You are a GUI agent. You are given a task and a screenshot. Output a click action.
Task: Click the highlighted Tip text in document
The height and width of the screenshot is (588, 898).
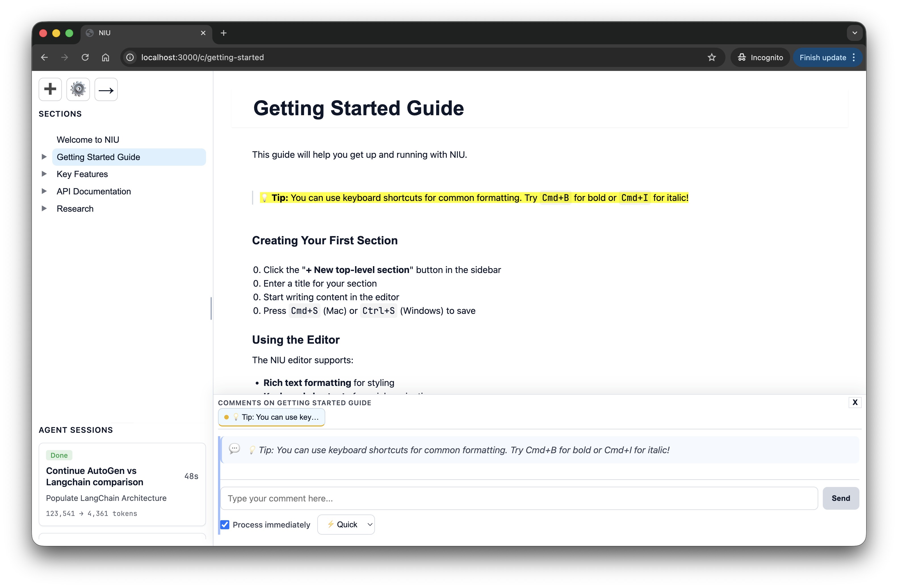click(474, 198)
